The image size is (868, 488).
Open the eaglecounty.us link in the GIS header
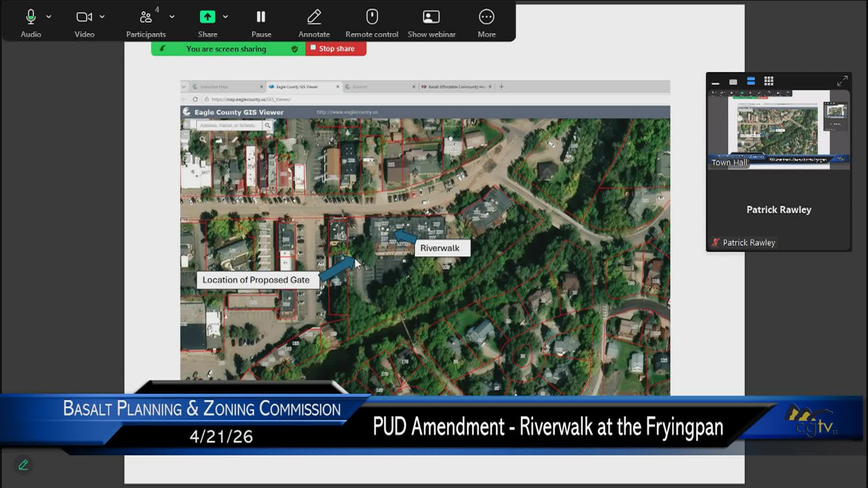pos(347,112)
